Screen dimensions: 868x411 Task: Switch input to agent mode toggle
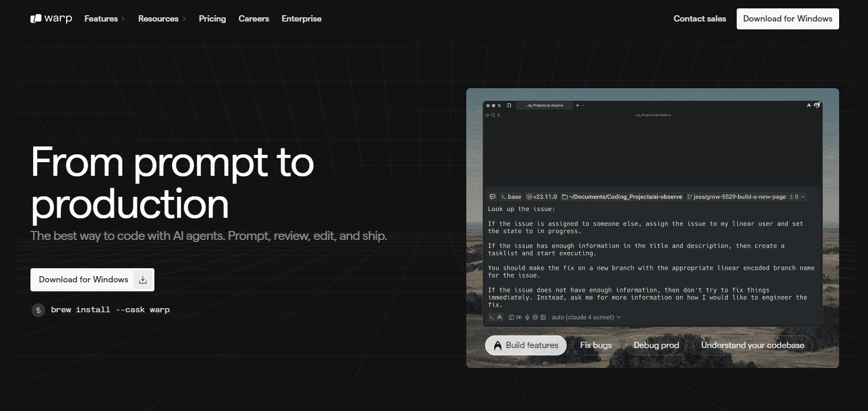click(499, 317)
